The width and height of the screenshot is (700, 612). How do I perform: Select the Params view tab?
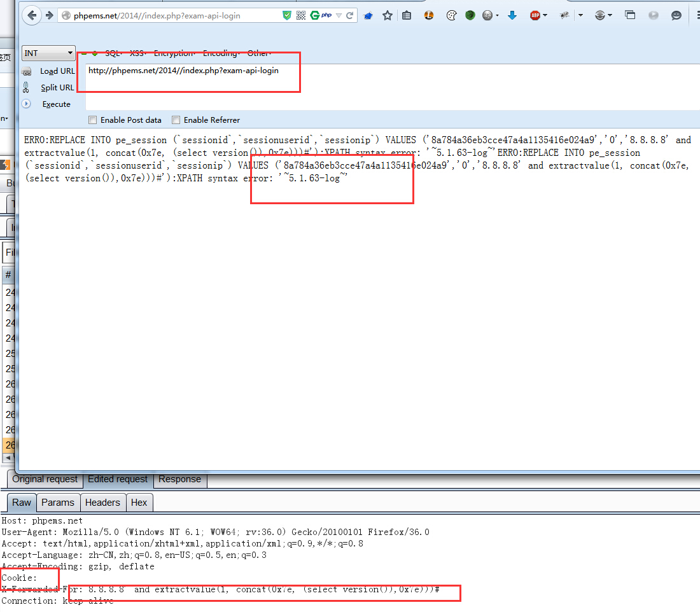pyautogui.click(x=58, y=503)
